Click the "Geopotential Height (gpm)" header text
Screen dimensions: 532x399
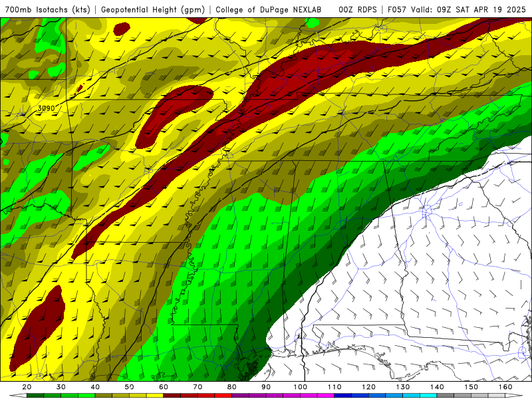153,10
